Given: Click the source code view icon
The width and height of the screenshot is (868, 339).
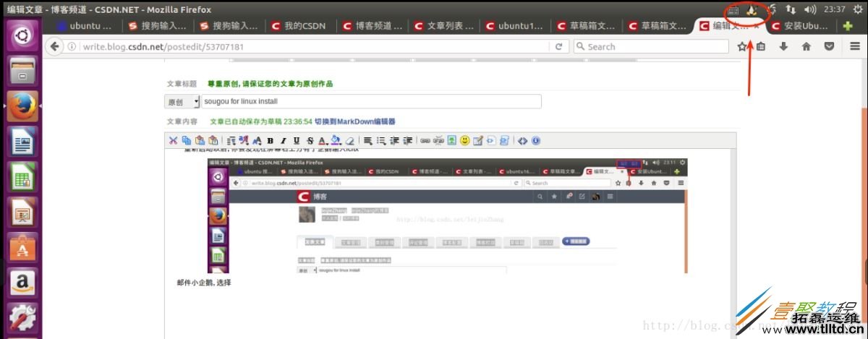Looking at the screenshot, I should pos(522,140).
